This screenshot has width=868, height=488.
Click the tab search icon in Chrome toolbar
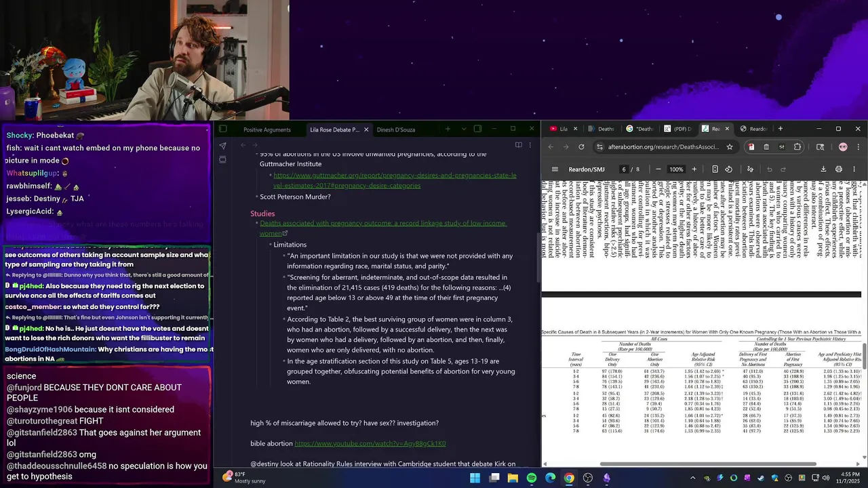[x=820, y=146]
